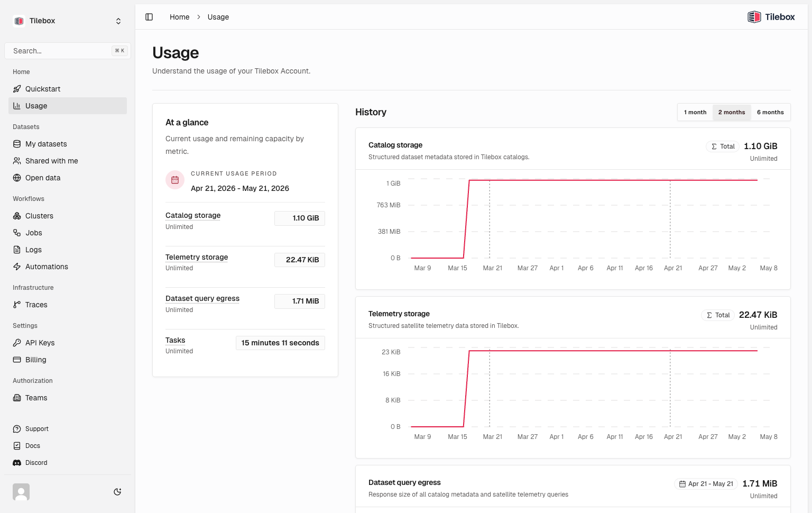Open Clusters from sidebar
This screenshot has height=513, width=812.
click(x=68, y=216)
